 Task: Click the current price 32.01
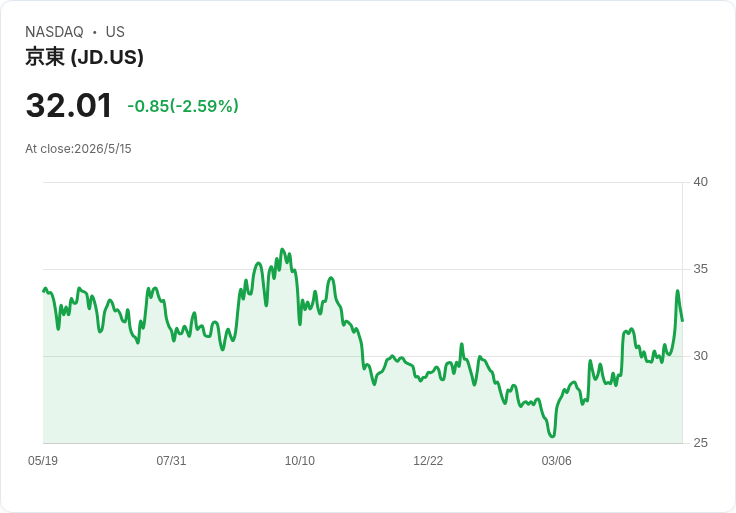point(69,105)
